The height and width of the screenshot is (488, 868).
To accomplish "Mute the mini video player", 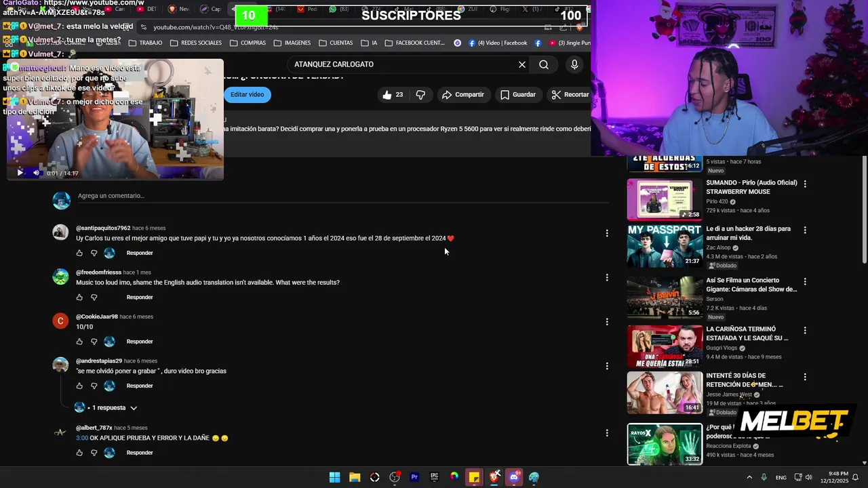I will (x=37, y=173).
